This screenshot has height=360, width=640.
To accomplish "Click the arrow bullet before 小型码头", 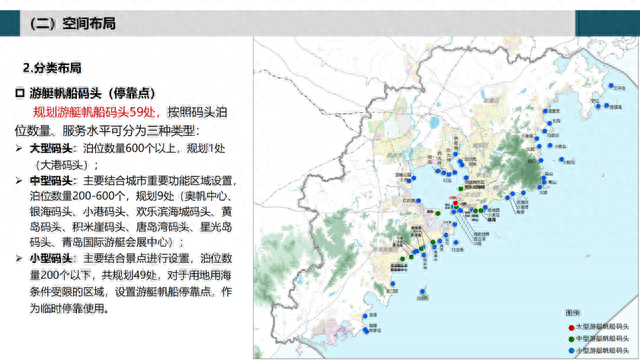I will [x=19, y=258].
